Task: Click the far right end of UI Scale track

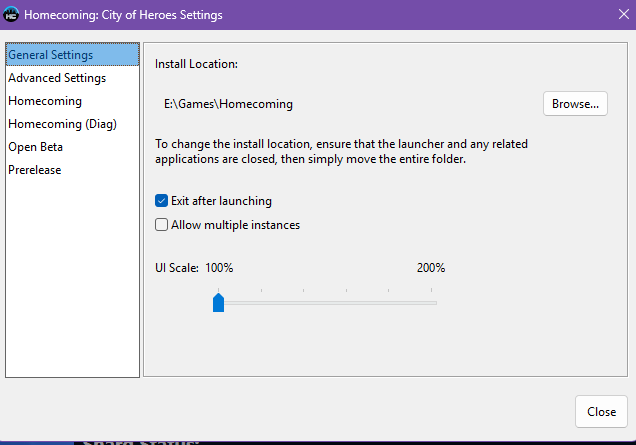Action: 435,302
